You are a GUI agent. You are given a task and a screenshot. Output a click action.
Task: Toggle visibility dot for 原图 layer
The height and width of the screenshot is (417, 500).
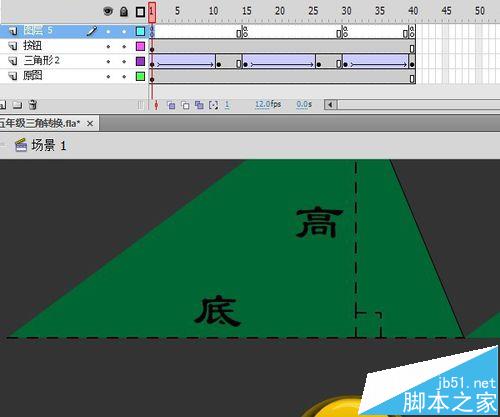click(108, 76)
